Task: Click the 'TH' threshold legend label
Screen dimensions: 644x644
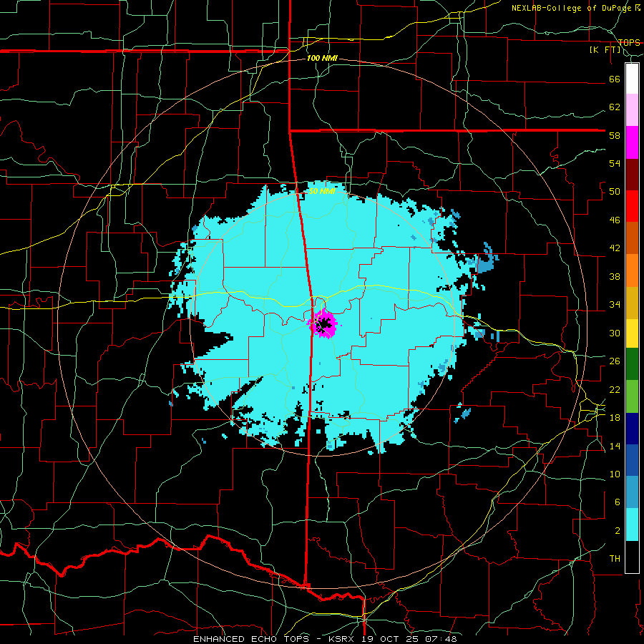Action: pos(615,559)
